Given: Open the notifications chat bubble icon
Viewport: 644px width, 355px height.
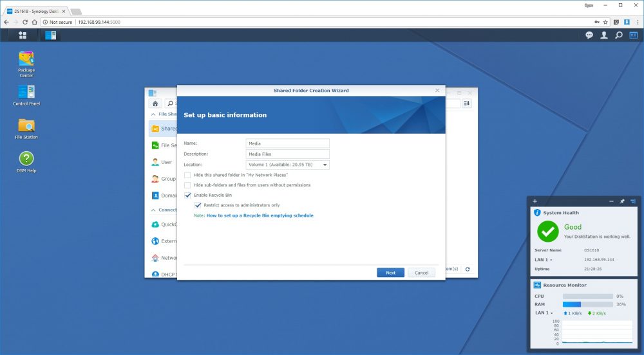Looking at the screenshot, I should pos(589,35).
